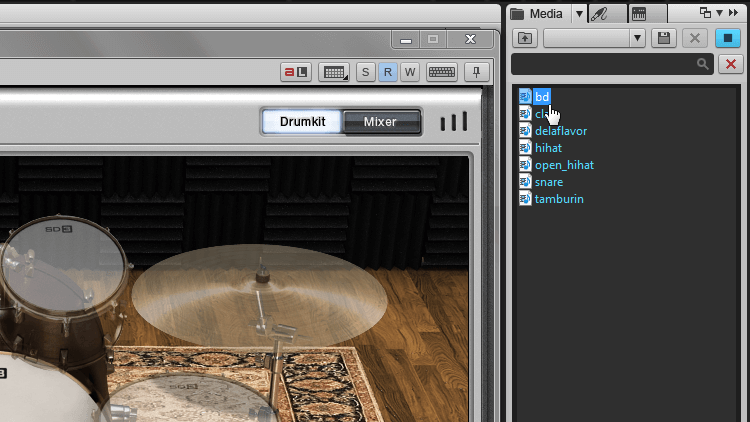This screenshot has width=750, height=422.
Task: Select the bd audio file
Action: 542,97
